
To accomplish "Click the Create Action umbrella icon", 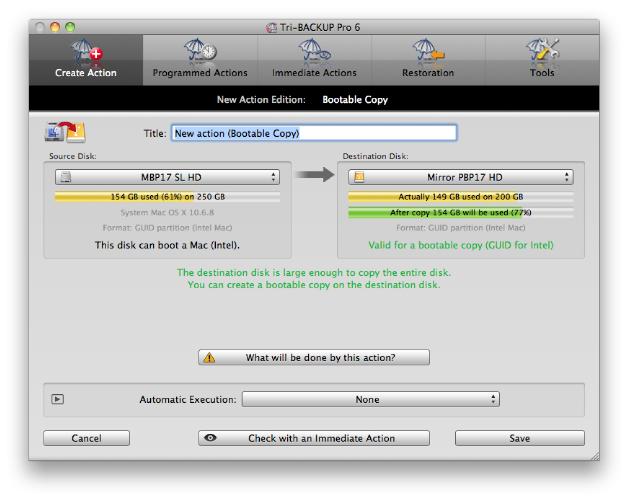I will (x=85, y=53).
